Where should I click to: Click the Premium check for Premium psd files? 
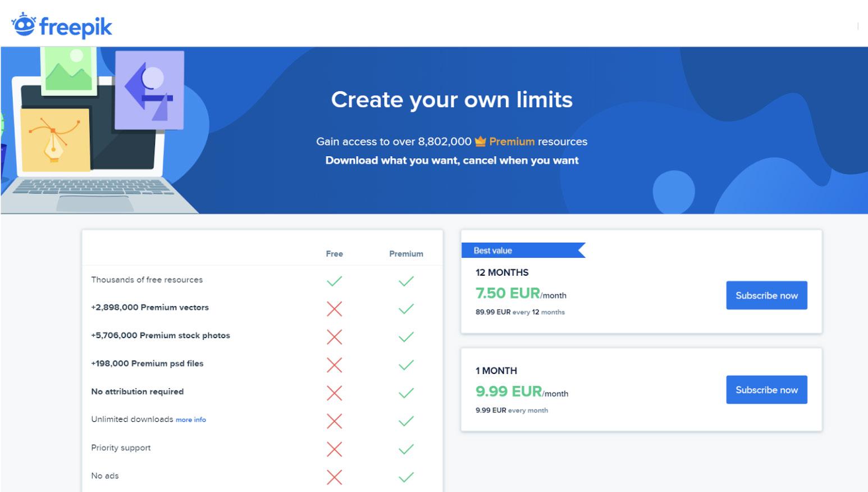pos(406,365)
